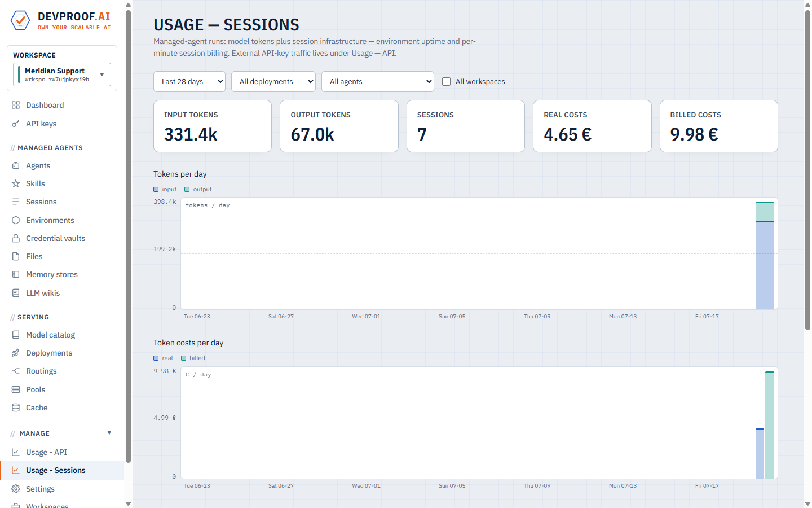Open the Skills page
The height and width of the screenshot is (508, 812).
[x=62, y=183]
